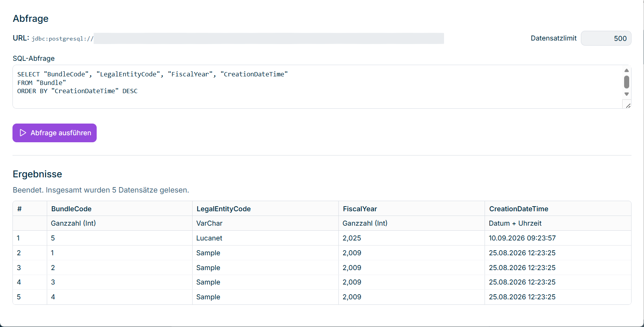Viewport: 644px width, 327px height.
Task: Click the Datensatzlimit field showing 500
Action: pos(606,38)
